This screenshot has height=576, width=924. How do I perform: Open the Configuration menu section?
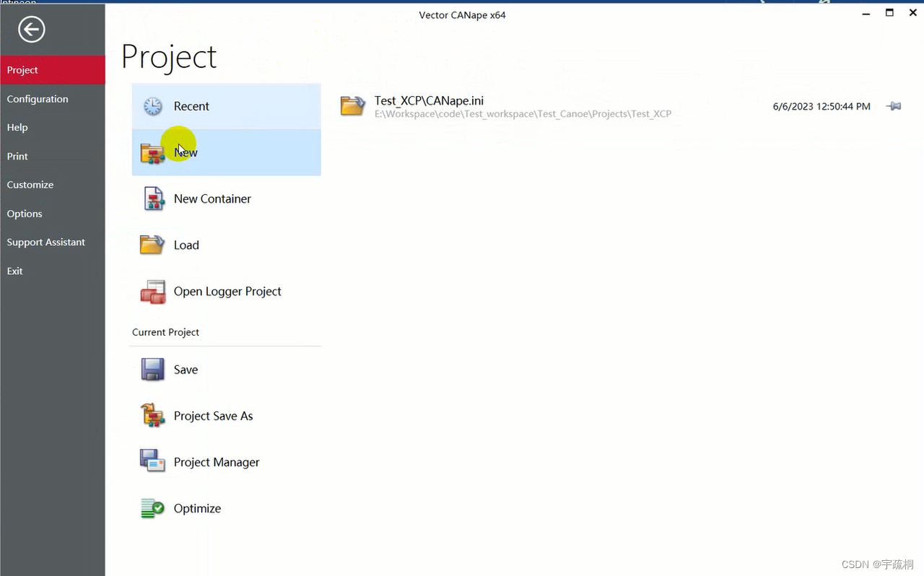(x=53, y=99)
